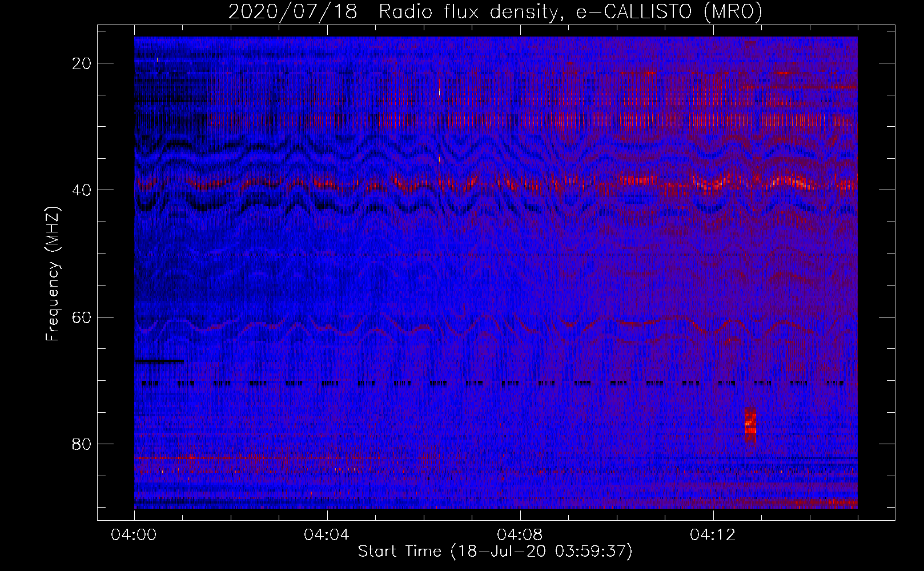Click the bright red burst near 78 MHz
The image size is (924, 571).
click(750, 425)
